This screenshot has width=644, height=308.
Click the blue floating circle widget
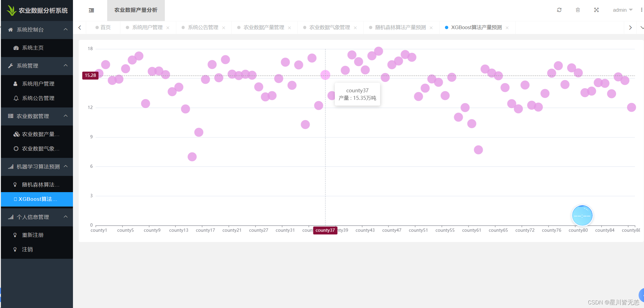(582, 216)
